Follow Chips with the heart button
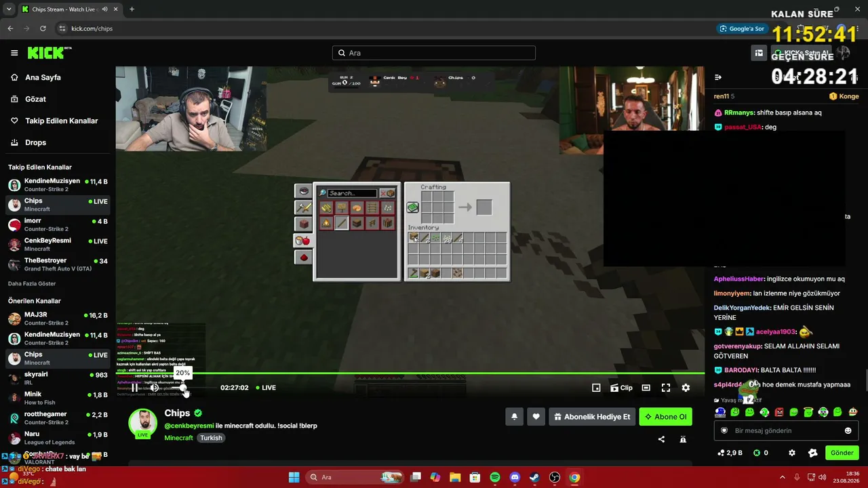Viewport: 868px width, 488px height. (536, 417)
